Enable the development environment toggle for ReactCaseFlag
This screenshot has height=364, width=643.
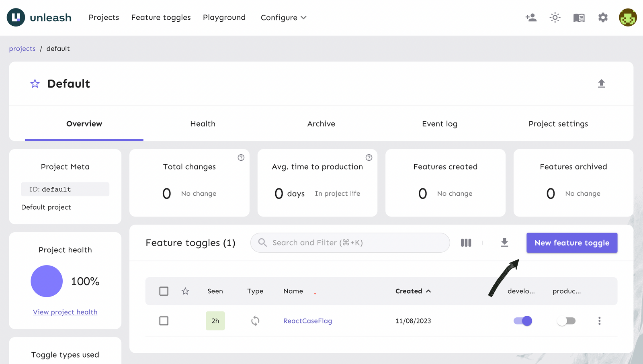tap(522, 321)
